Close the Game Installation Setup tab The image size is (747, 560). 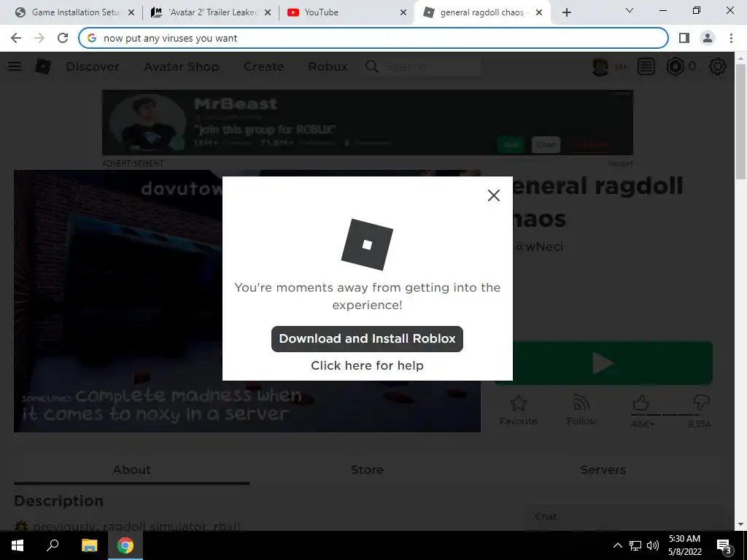coord(131,12)
